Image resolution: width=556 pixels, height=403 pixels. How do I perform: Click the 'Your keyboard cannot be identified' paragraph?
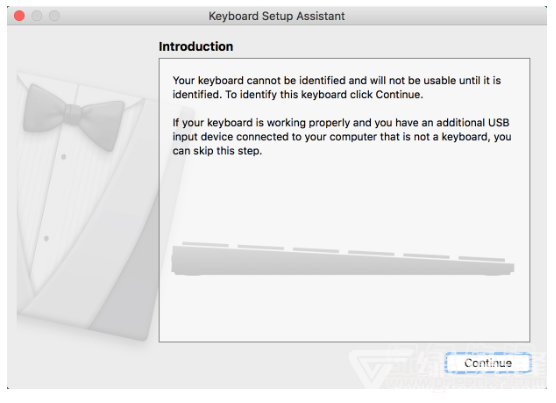337,87
